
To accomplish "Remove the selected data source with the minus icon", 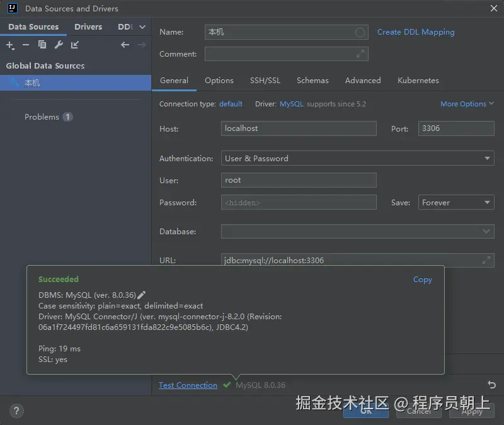I will [26, 45].
